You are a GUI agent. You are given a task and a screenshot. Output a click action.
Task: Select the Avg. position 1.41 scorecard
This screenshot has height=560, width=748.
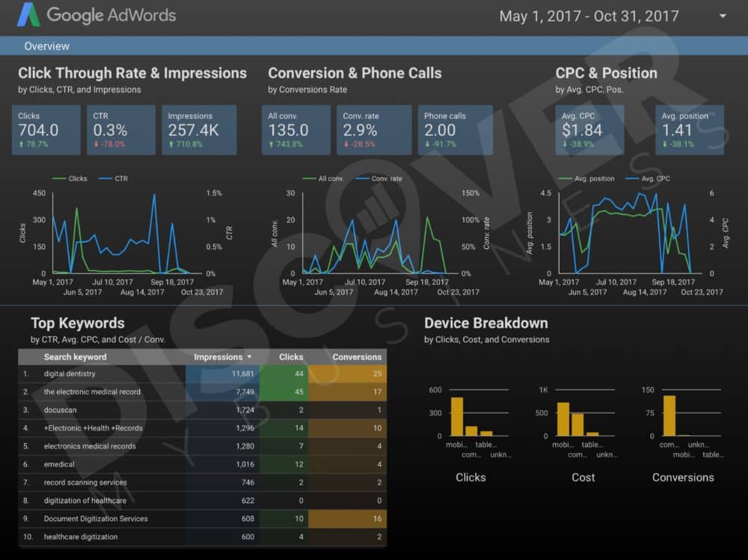(x=690, y=130)
